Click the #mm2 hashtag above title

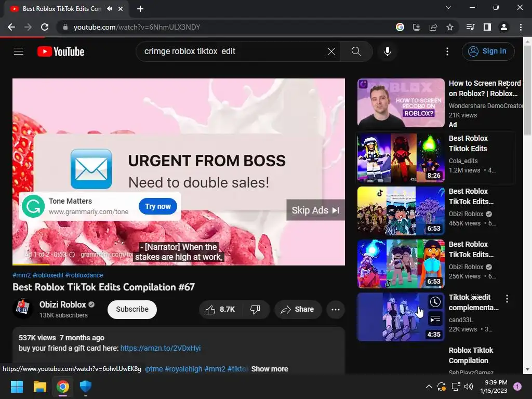coord(22,275)
